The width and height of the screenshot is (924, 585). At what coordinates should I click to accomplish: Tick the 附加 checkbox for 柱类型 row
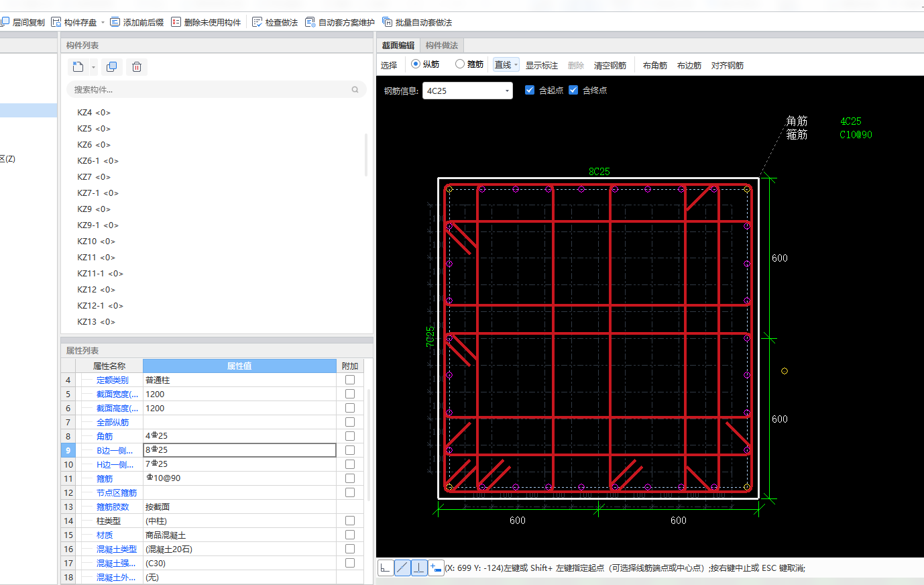pos(350,521)
